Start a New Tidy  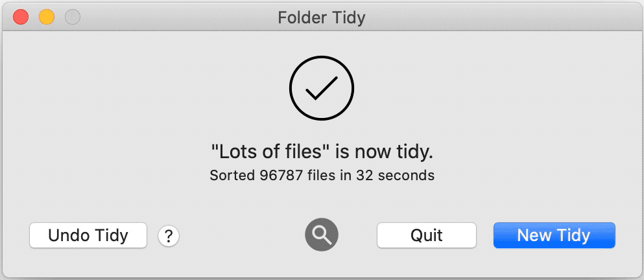[x=554, y=236]
